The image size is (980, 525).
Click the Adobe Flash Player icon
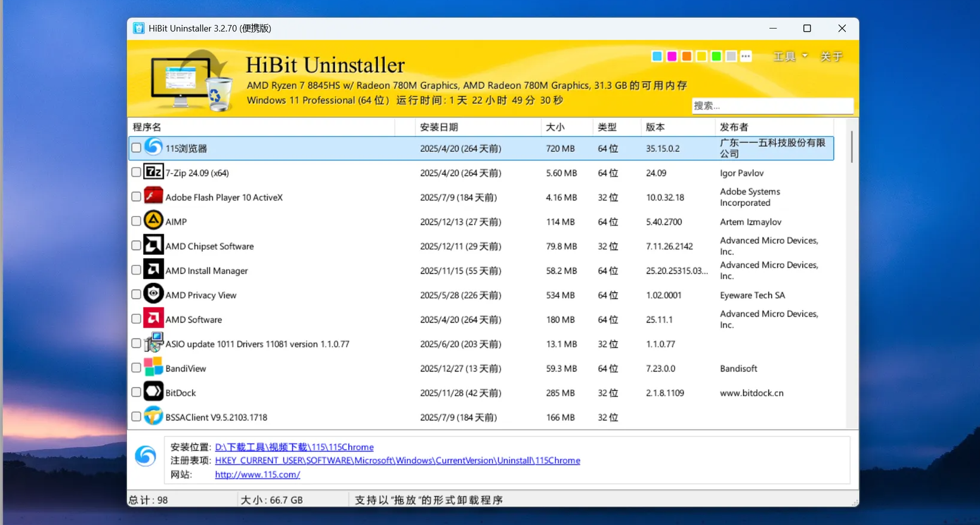coord(153,196)
